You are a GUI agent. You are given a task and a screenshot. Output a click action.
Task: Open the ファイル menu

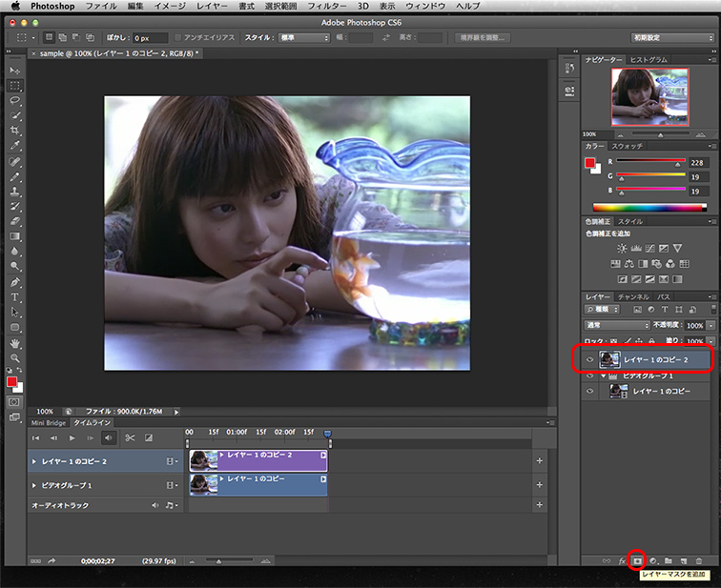coord(101,6)
